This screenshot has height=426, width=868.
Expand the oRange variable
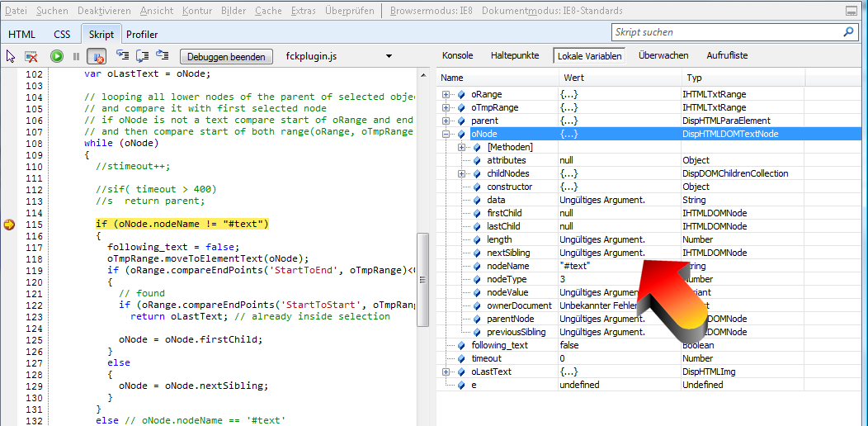click(446, 94)
